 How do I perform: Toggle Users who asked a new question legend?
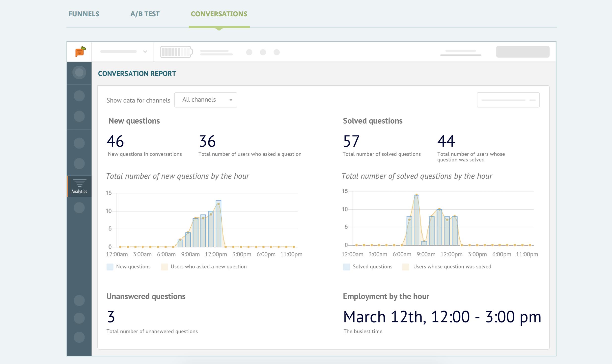[204, 267]
